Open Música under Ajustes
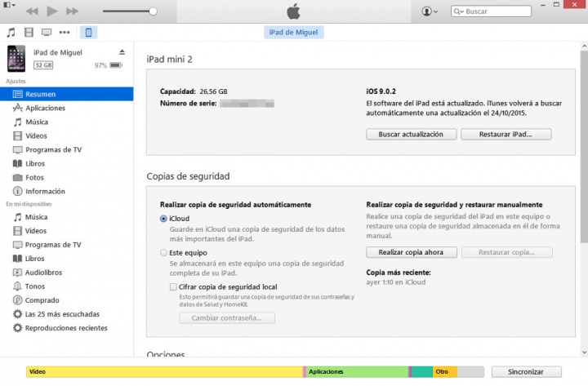The image size is (588, 386). coord(67,122)
